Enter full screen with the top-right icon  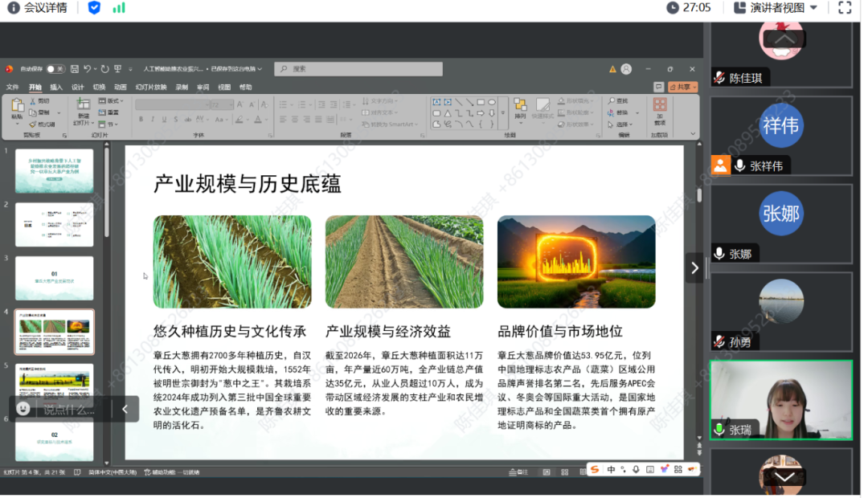click(x=845, y=8)
